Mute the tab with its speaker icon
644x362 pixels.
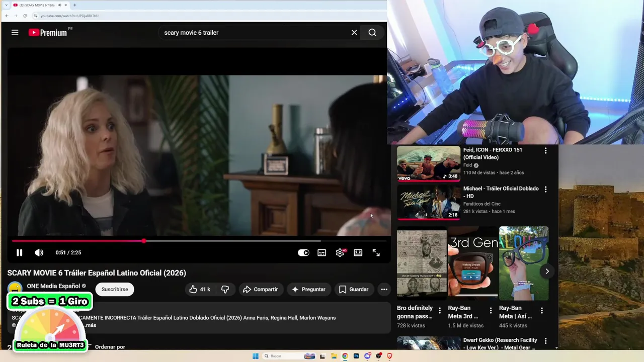pos(60,5)
